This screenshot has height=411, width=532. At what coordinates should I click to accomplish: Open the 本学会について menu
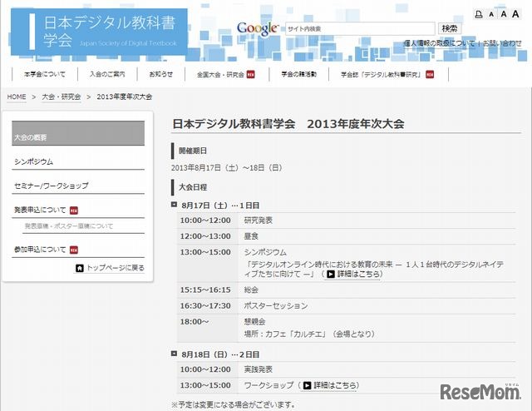(45, 74)
